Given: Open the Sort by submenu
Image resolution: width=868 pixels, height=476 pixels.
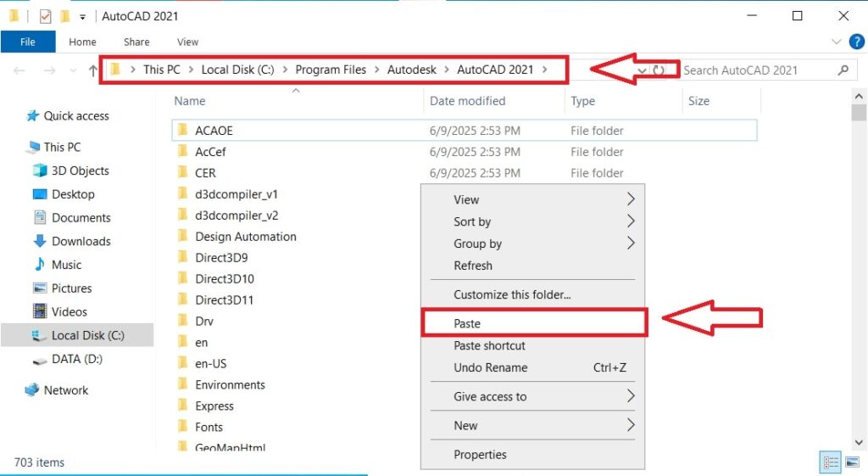Looking at the screenshot, I should click(x=532, y=221).
